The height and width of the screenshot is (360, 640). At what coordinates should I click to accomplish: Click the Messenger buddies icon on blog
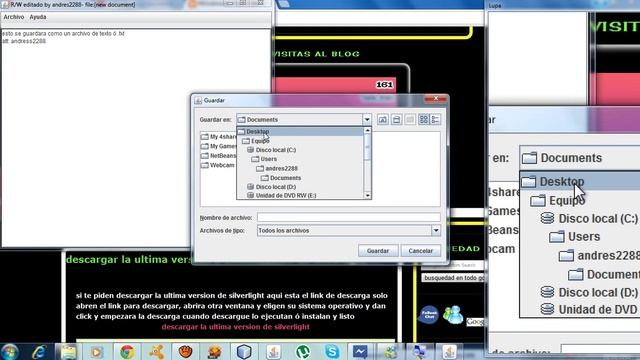click(x=453, y=315)
